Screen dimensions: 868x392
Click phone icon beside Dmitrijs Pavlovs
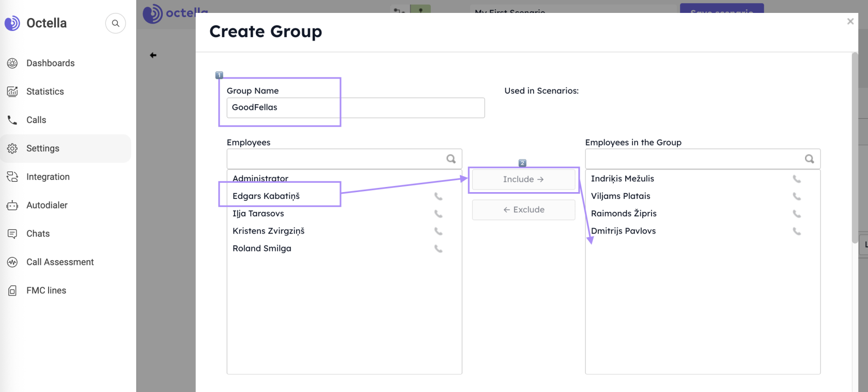[x=797, y=231]
